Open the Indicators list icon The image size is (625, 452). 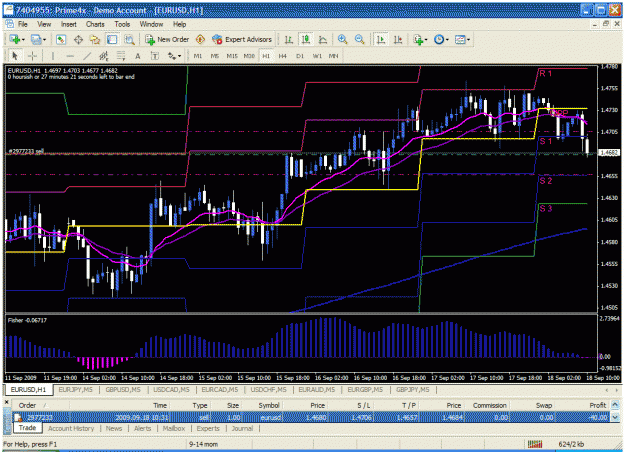tap(418, 39)
